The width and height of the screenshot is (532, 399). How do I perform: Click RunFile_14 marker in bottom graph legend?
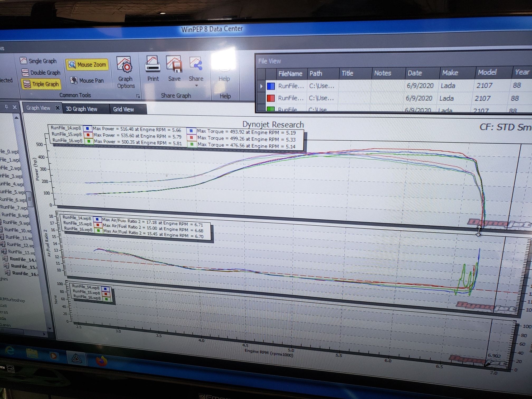105,289
